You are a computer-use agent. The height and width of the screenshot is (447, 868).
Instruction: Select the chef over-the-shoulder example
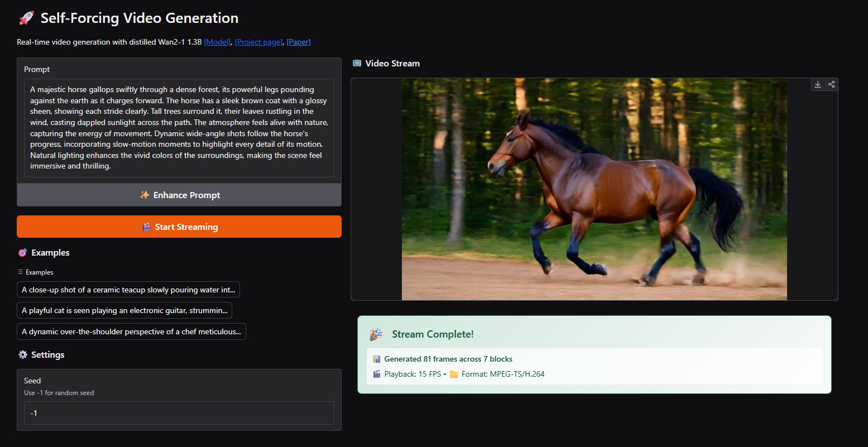pos(131,331)
